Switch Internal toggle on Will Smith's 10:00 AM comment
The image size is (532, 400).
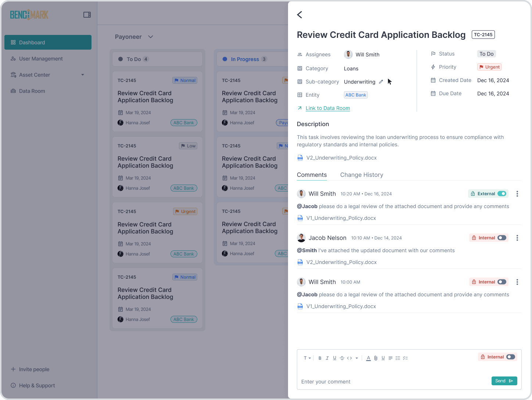coord(502,282)
